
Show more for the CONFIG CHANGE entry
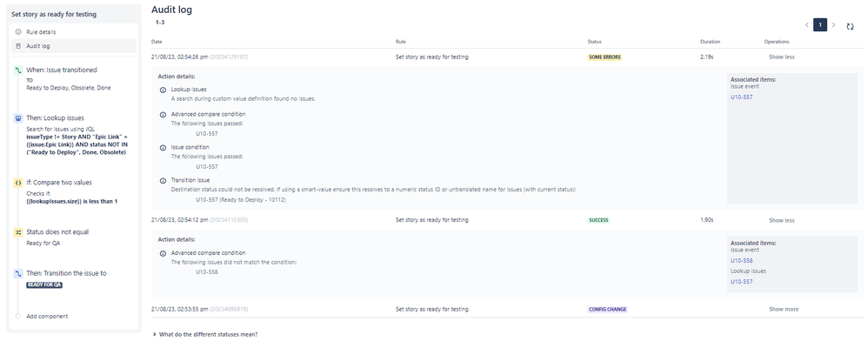pos(784,310)
